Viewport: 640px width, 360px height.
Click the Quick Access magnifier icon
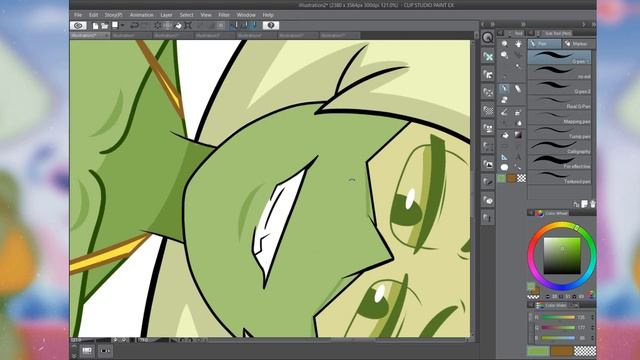[x=488, y=38]
